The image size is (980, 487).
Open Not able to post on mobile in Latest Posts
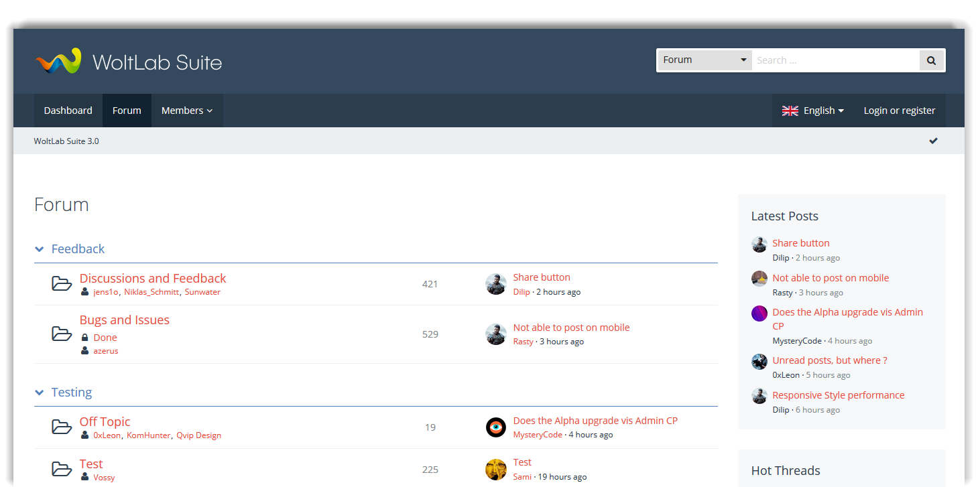(831, 278)
